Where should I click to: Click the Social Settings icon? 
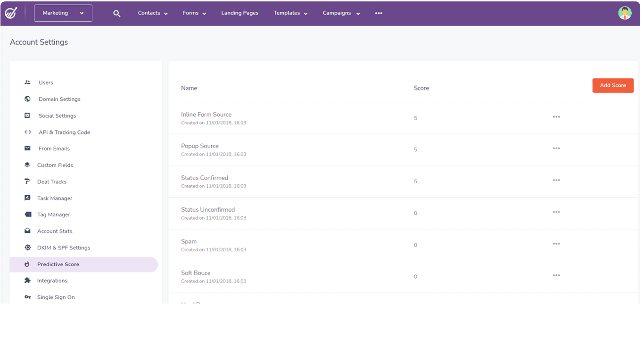pyautogui.click(x=28, y=115)
